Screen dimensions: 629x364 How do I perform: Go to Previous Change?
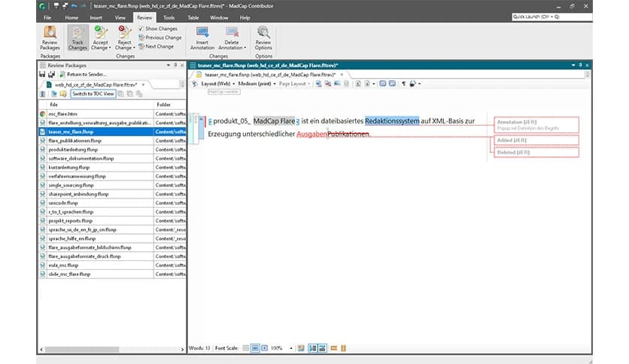tap(160, 38)
